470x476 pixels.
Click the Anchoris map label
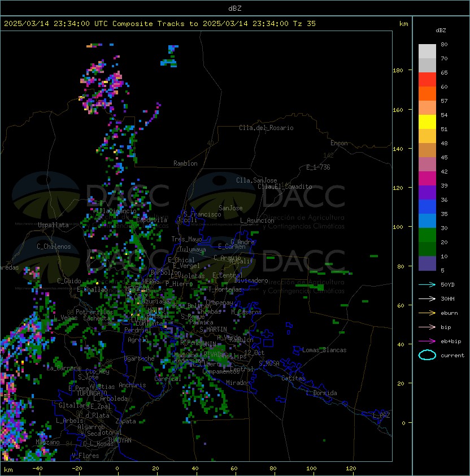click(132, 385)
